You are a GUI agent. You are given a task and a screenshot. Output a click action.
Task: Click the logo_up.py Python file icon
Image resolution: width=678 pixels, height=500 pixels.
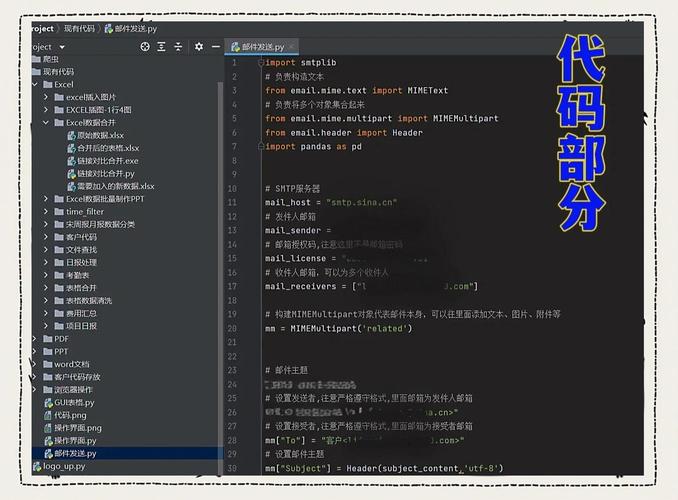[x=37, y=466]
